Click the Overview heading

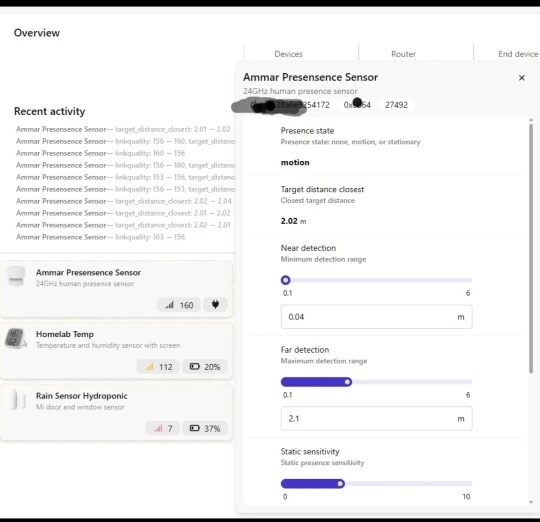(37, 33)
